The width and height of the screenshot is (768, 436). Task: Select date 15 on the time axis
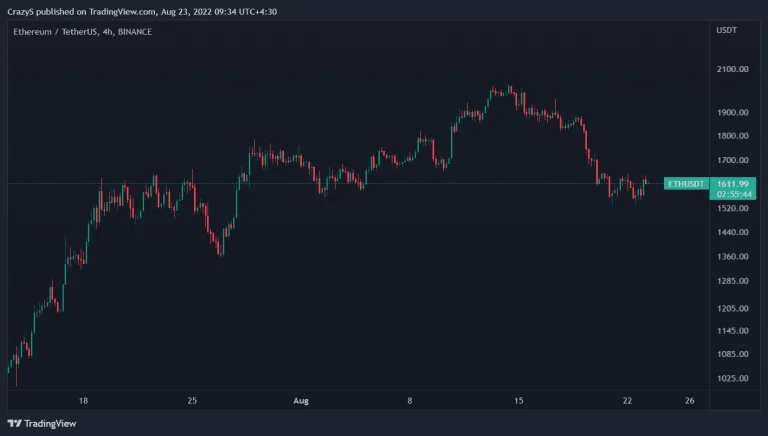coord(518,400)
